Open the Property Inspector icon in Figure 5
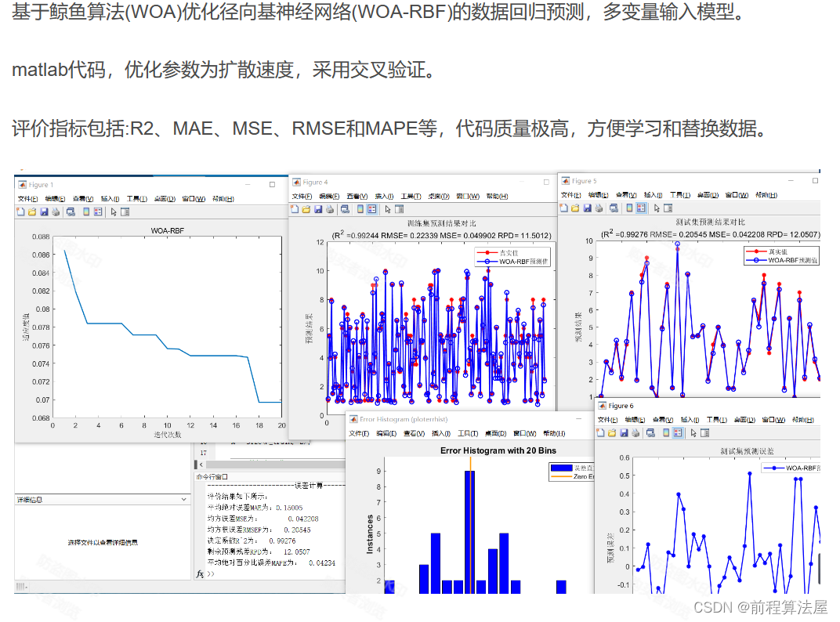This screenshot has width=840, height=622. tap(668, 208)
